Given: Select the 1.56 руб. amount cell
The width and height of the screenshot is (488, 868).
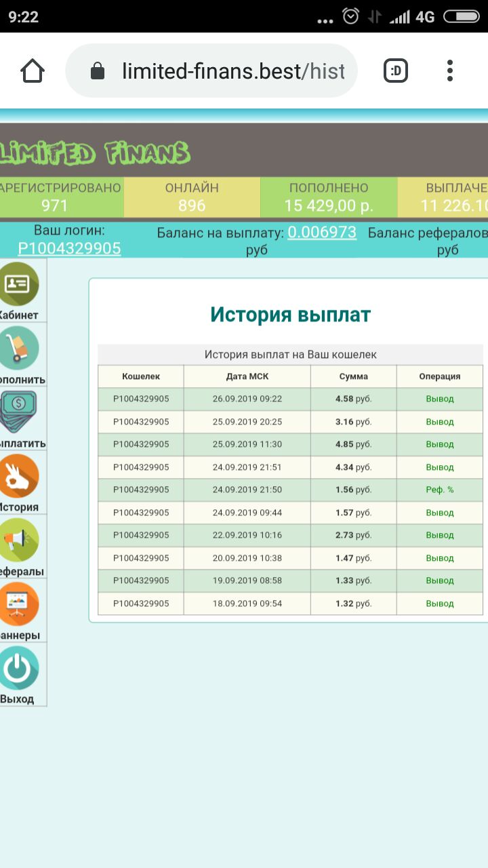Looking at the screenshot, I should coord(354,490).
